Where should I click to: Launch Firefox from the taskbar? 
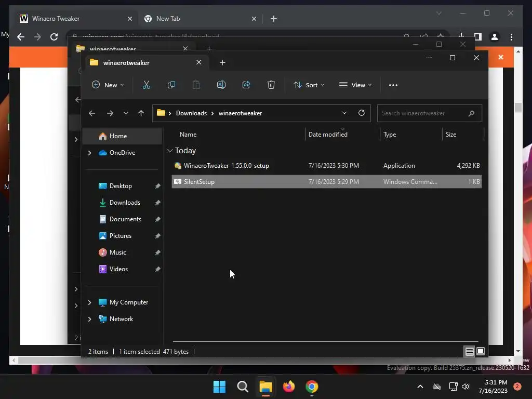click(x=289, y=387)
